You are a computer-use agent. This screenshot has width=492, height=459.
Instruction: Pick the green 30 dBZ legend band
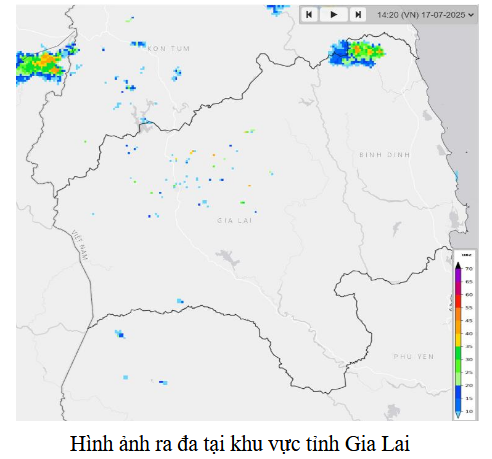tap(458, 353)
